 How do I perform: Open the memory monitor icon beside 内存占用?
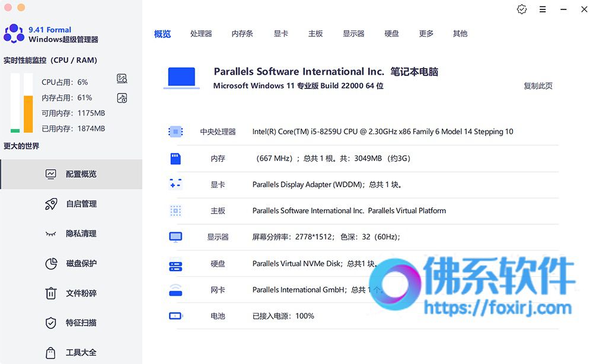[x=122, y=98]
